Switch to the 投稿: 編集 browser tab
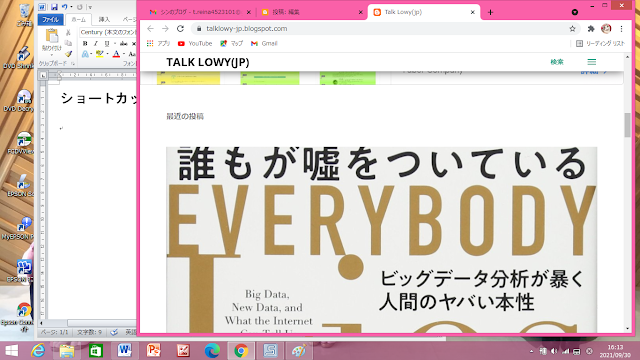 [312, 12]
